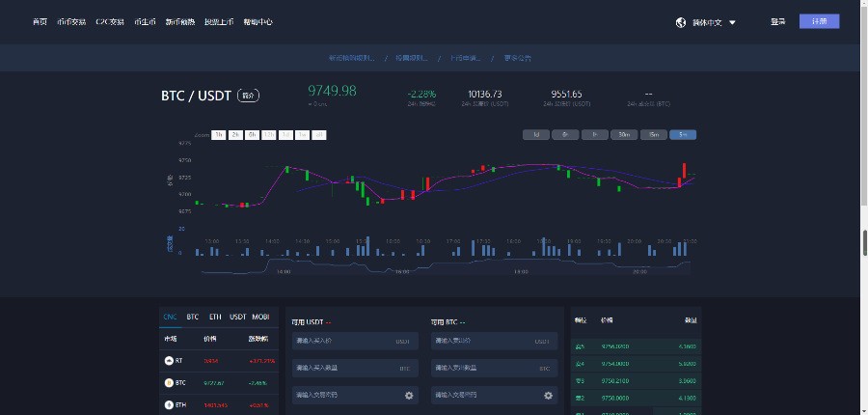This screenshot has width=868, height=415.
Task: Open the USDT market tab
Action: 237,317
